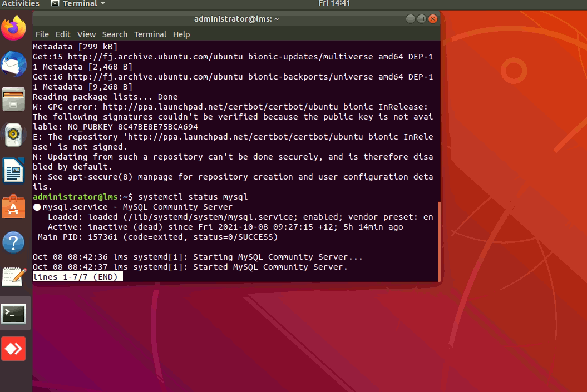Screen dimensions: 587x392
Task: Open the Help question mark icon
Action: click(x=14, y=242)
